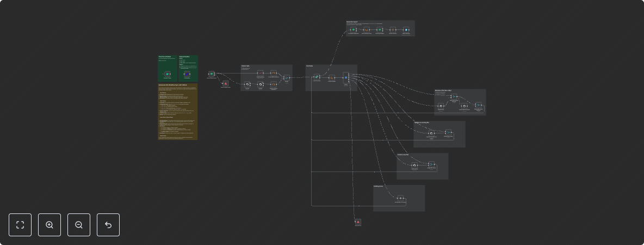Select the blue Switch node with many outputs
The image size is (644, 245).
tap(346, 78)
